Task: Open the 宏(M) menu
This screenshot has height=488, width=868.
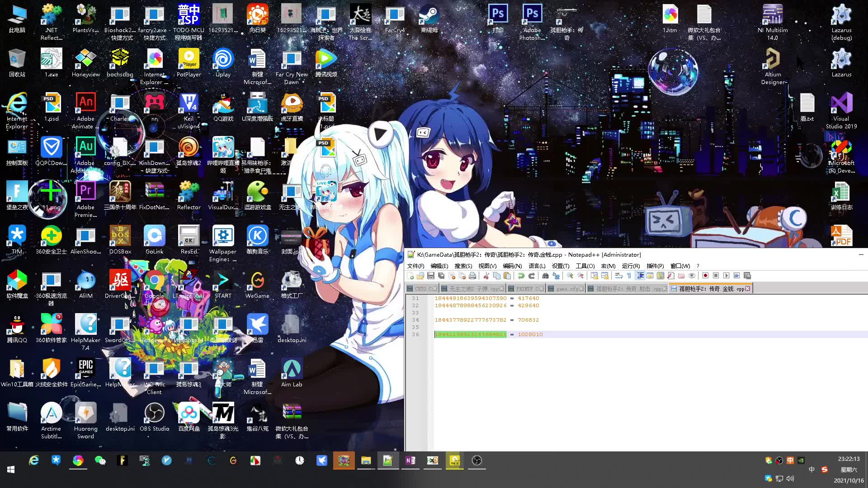Action: pyautogui.click(x=608, y=266)
